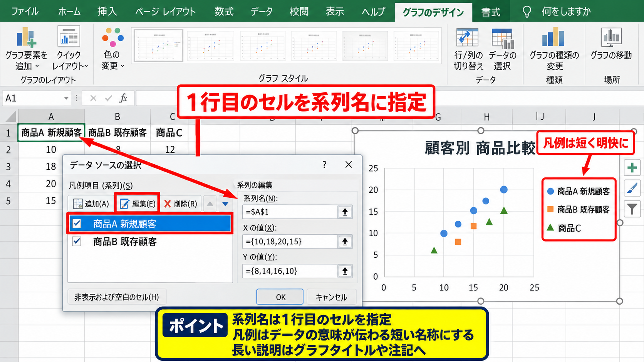Switch to the ヘルプ tab
This screenshot has width=644, height=362.
[x=373, y=12]
